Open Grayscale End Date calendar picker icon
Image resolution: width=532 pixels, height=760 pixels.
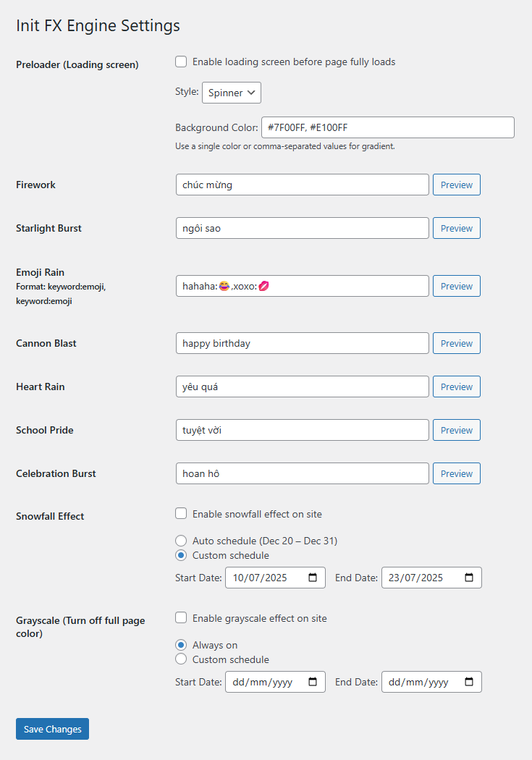[469, 682]
